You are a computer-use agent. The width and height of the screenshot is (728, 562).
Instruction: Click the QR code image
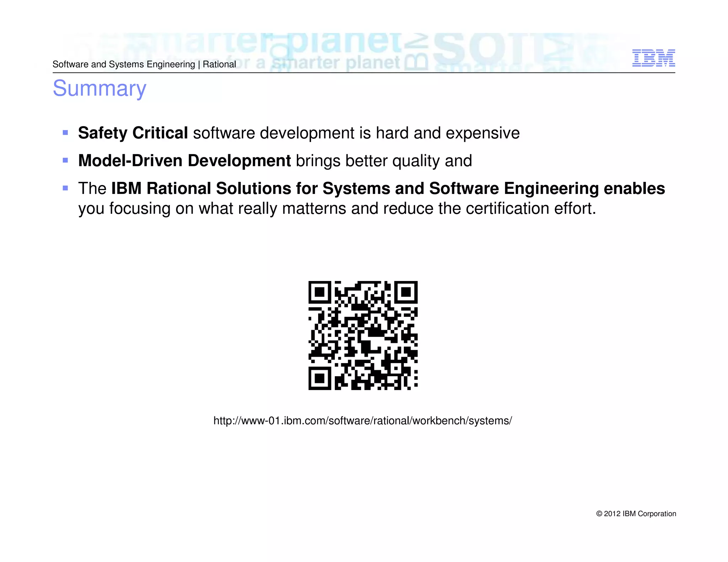(363, 335)
